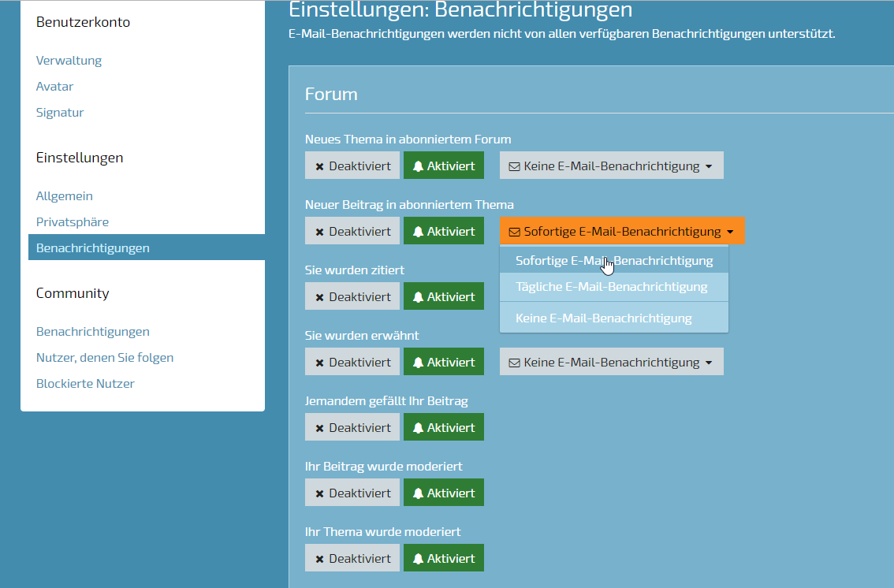Click the X icon under 'Sie wurden zitiert'

[319, 297]
